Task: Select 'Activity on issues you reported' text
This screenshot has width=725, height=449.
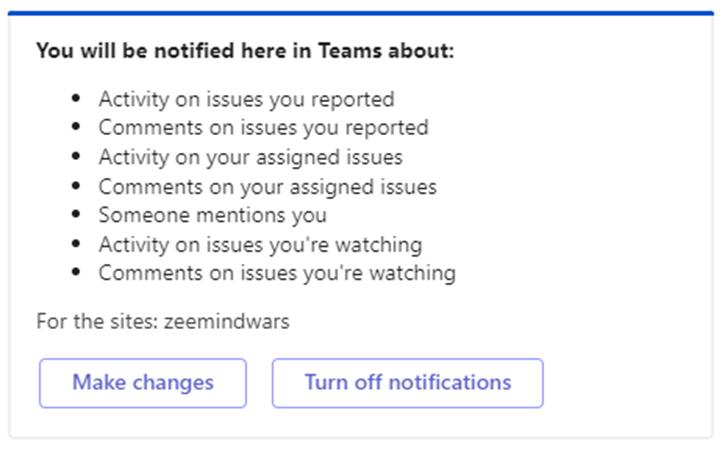Action: coord(246,99)
